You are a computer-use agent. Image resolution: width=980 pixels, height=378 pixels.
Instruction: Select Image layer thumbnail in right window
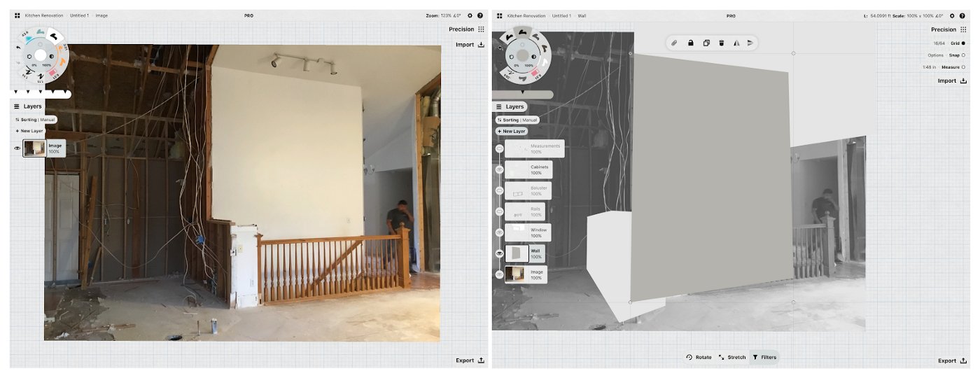click(x=517, y=274)
